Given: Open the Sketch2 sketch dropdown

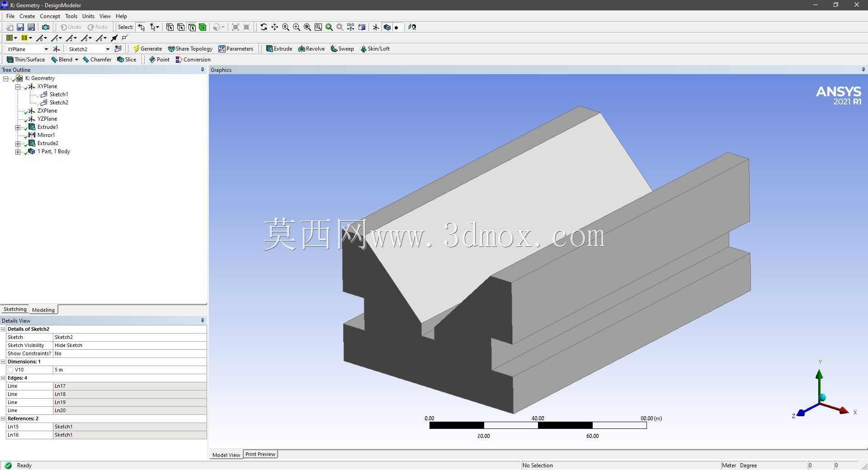Looking at the screenshot, I should (108, 49).
